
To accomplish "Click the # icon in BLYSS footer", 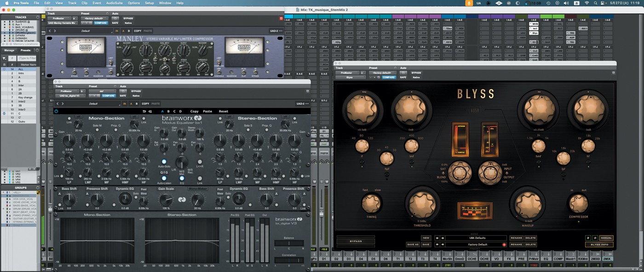I will (588, 238).
